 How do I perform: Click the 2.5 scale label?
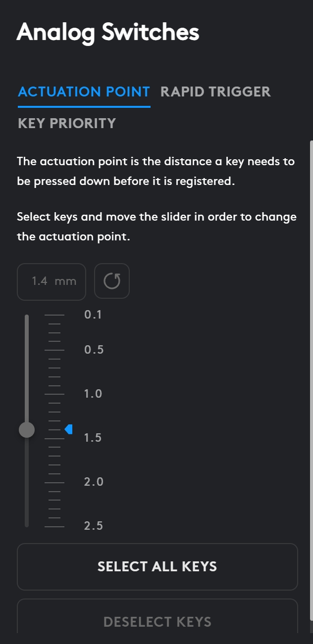[94, 526]
